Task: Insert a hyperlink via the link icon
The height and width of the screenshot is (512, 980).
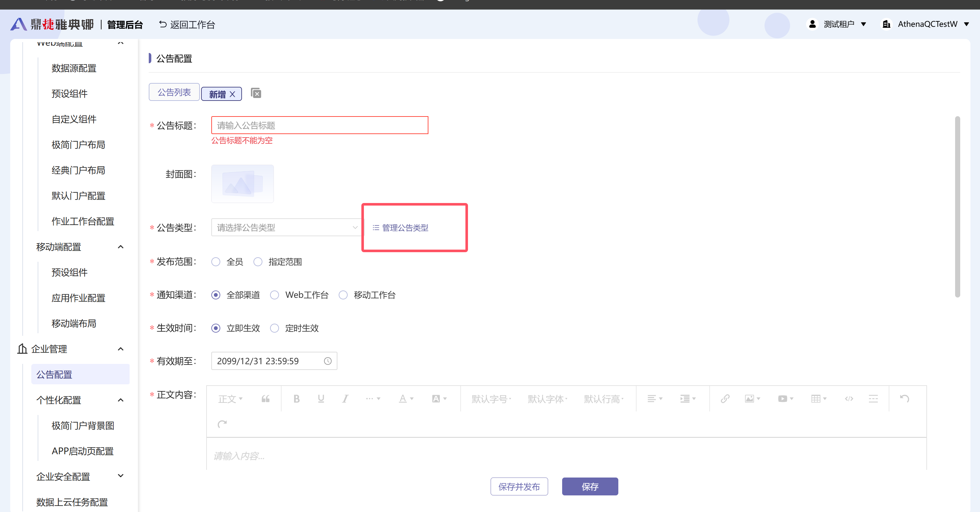Action: point(725,399)
